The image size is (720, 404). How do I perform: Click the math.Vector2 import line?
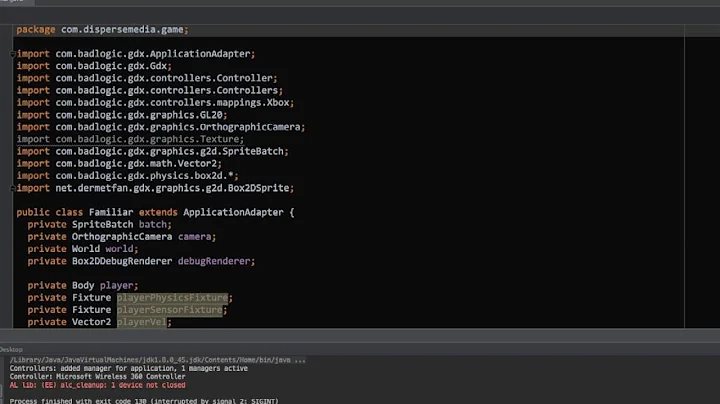[119, 163]
